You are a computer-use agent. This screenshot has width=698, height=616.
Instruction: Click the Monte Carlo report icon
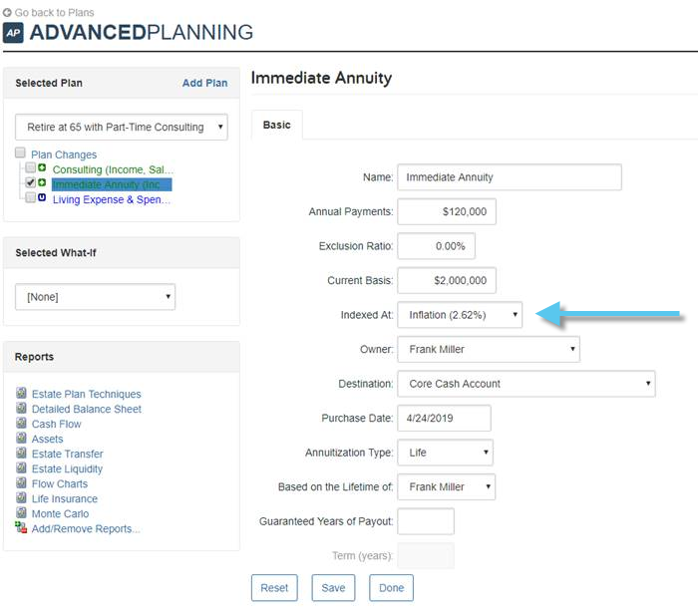point(21,512)
